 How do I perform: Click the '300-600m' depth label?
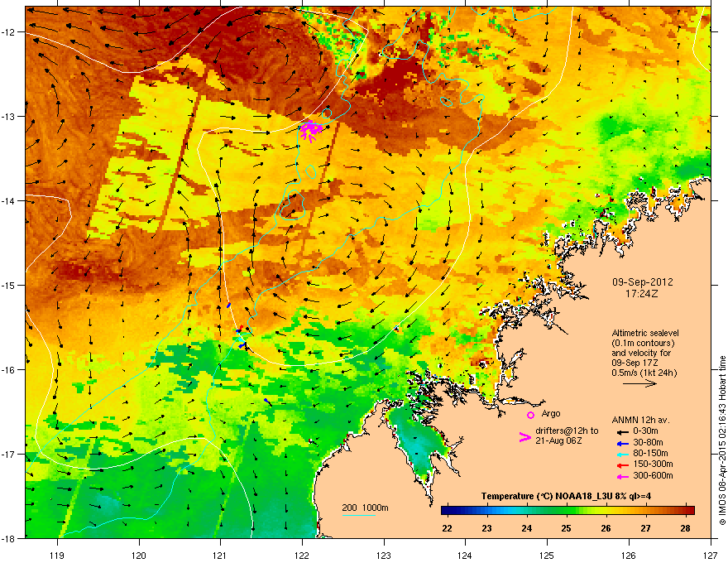click(653, 475)
